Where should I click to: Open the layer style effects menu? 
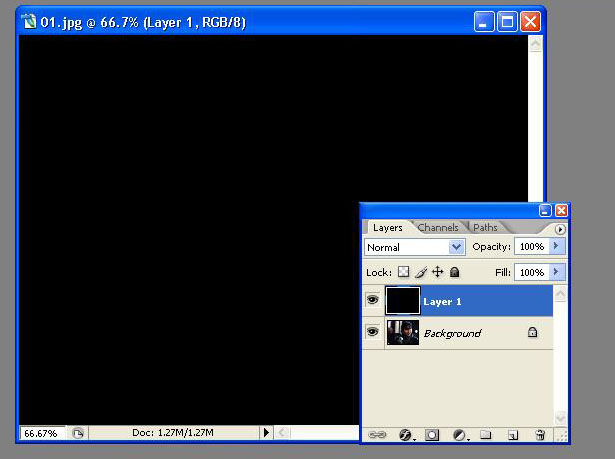coord(406,435)
